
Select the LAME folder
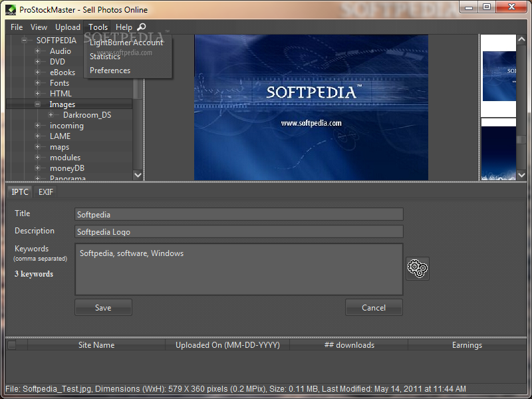60,136
